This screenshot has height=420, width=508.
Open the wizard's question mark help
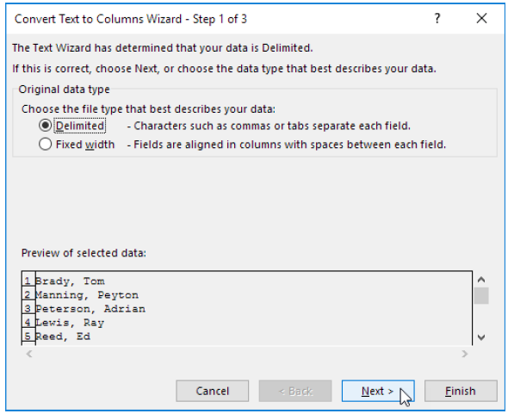point(437,18)
